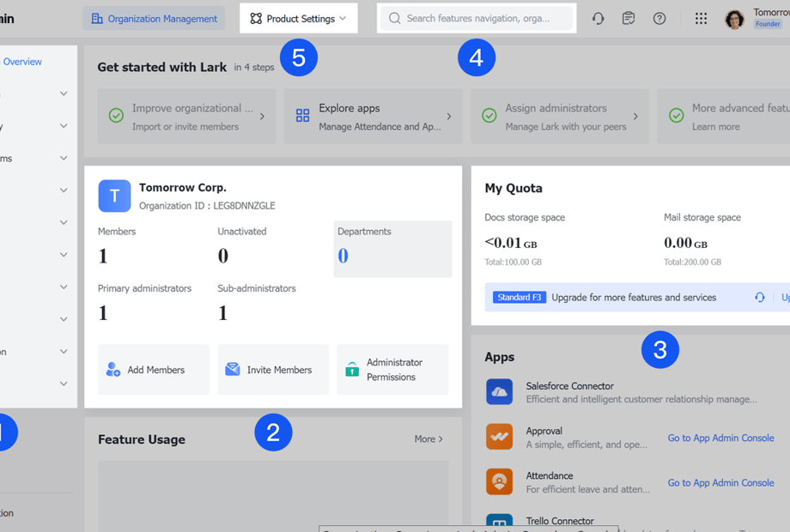Go to App Admin Console for Approval
Image resolution: width=790 pixels, height=532 pixels.
click(721, 438)
